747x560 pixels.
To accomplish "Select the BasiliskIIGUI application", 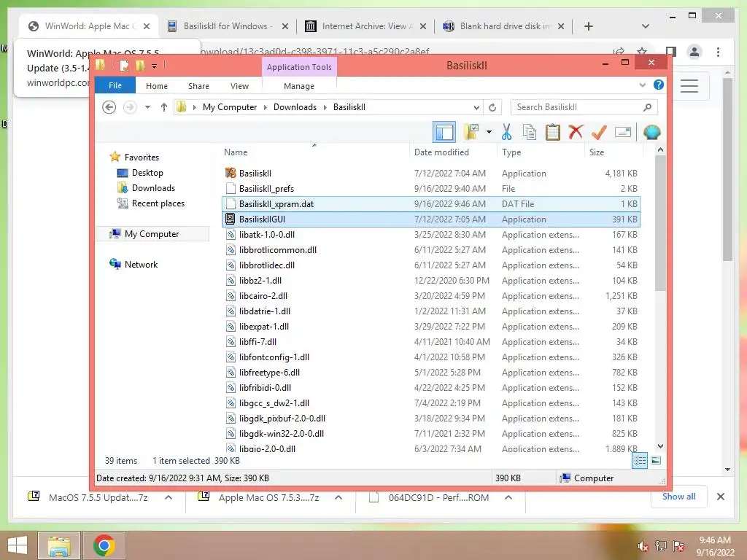I will pos(430,219).
